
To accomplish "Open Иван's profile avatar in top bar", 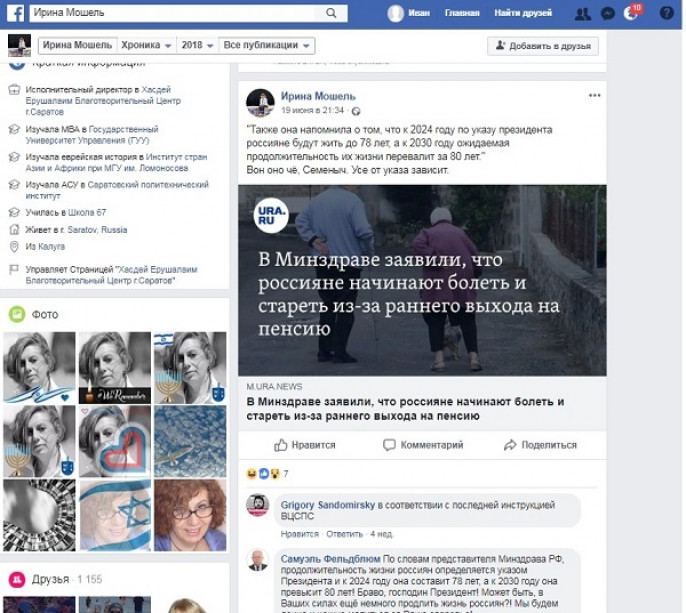I will tap(395, 13).
